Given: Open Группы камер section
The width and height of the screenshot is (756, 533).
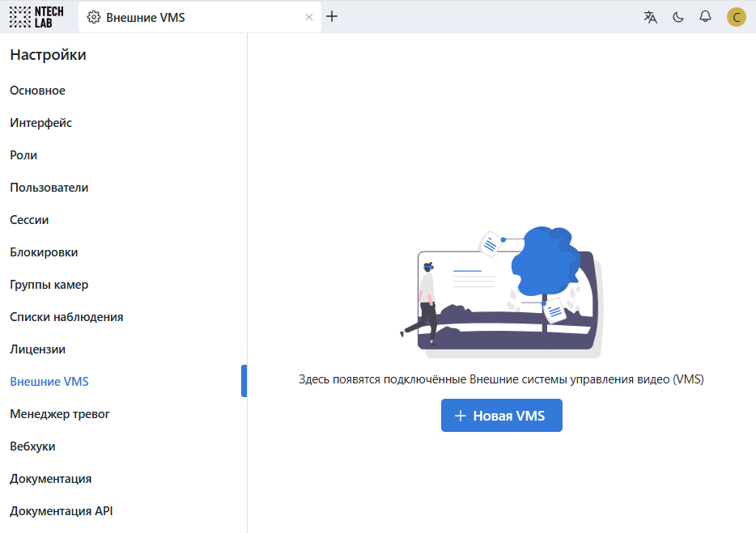Looking at the screenshot, I should point(49,285).
